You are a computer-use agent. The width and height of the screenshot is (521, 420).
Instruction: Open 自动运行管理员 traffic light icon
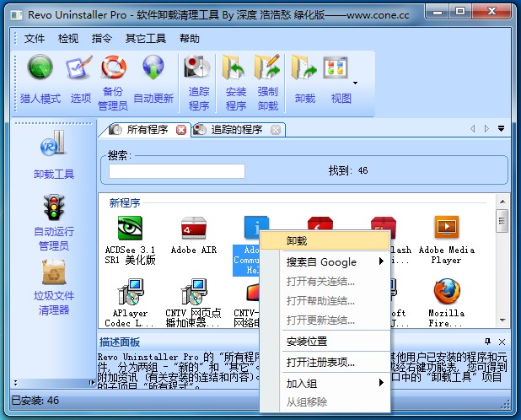coord(54,207)
